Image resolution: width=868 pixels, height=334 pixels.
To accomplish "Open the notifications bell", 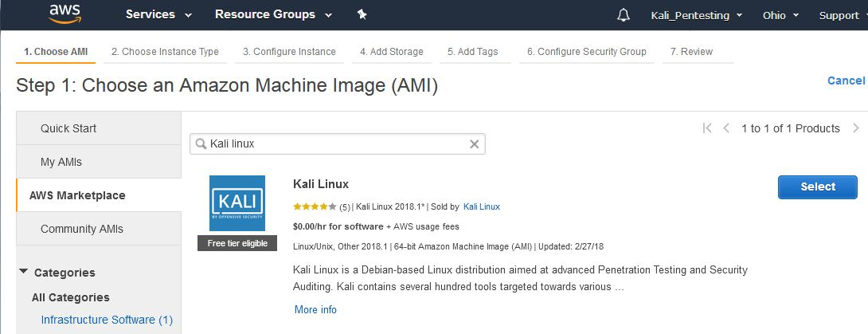I will point(624,15).
